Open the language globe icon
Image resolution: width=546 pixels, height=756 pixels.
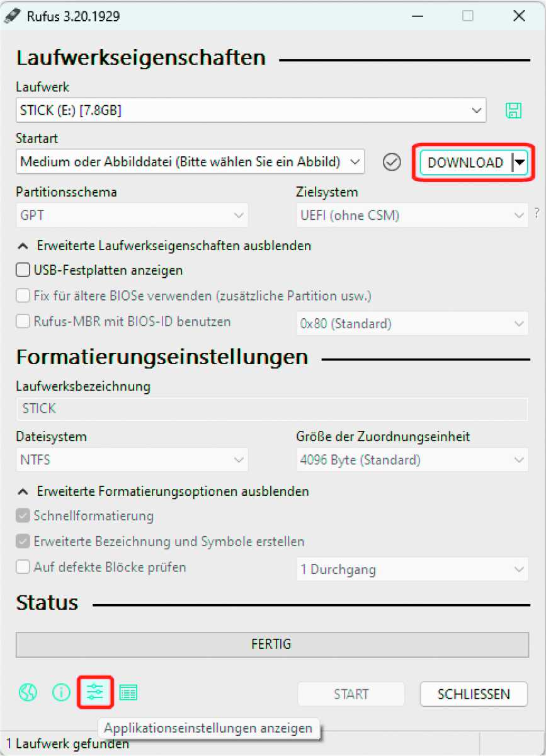pyautogui.click(x=28, y=693)
